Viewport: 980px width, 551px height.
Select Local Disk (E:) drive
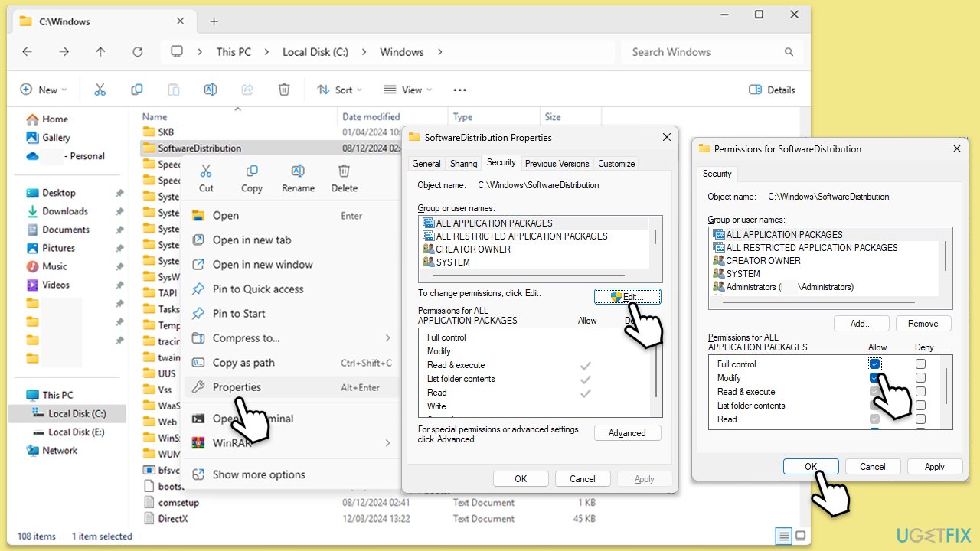click(68, 432)
